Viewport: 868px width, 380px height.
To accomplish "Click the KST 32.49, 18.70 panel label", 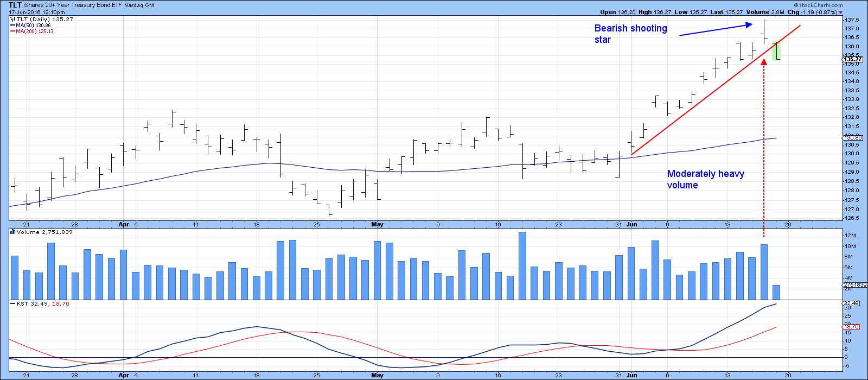I will [42, 303].
